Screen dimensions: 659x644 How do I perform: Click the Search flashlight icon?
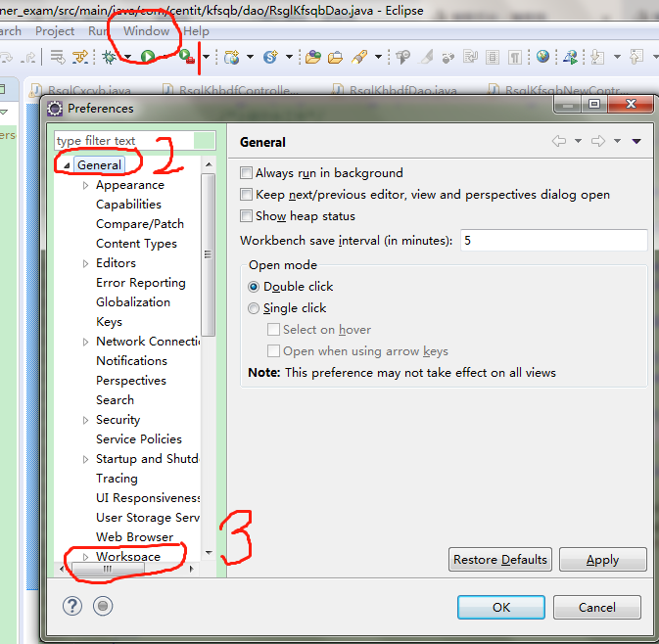click(x=359, y=57)
